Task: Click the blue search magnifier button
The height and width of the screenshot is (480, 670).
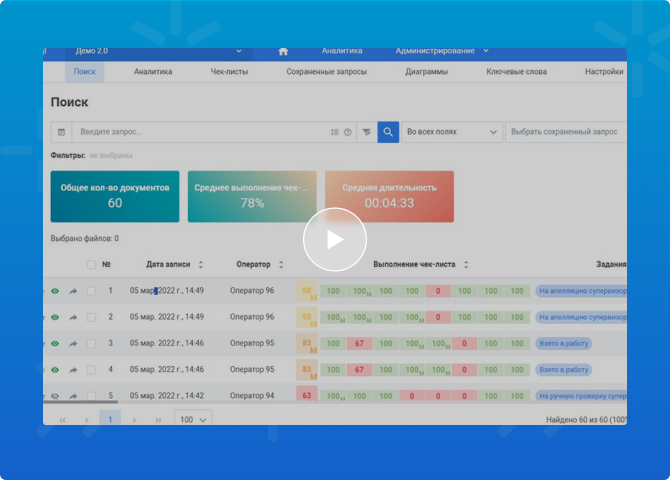Action: (388, 132)
